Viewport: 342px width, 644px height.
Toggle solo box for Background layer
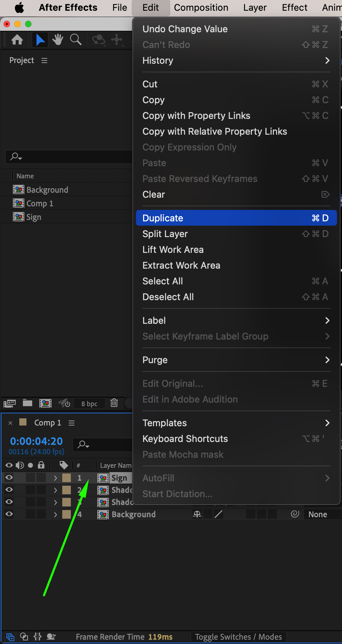[x=30, y=514]
